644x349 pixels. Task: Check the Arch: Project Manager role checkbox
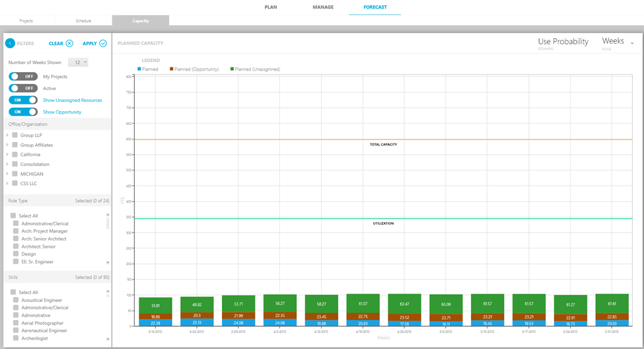16,231
